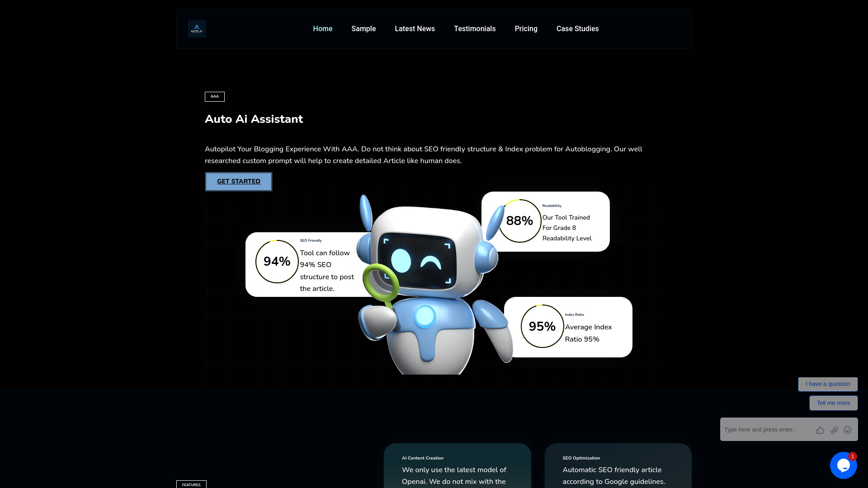Screen dimensions: 868x488
Task: Click the chatbot launcher icon bottom right
Action: pyautogui.click(x=844, y=465)
